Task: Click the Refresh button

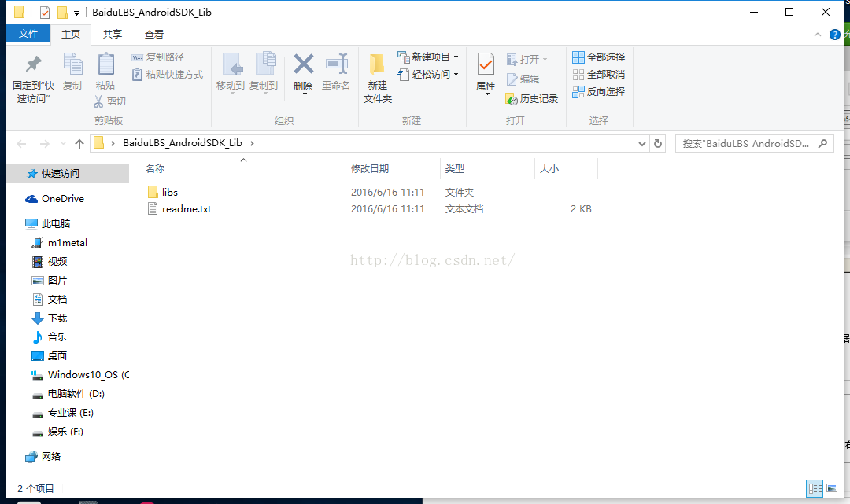Action: click(657, 143)
